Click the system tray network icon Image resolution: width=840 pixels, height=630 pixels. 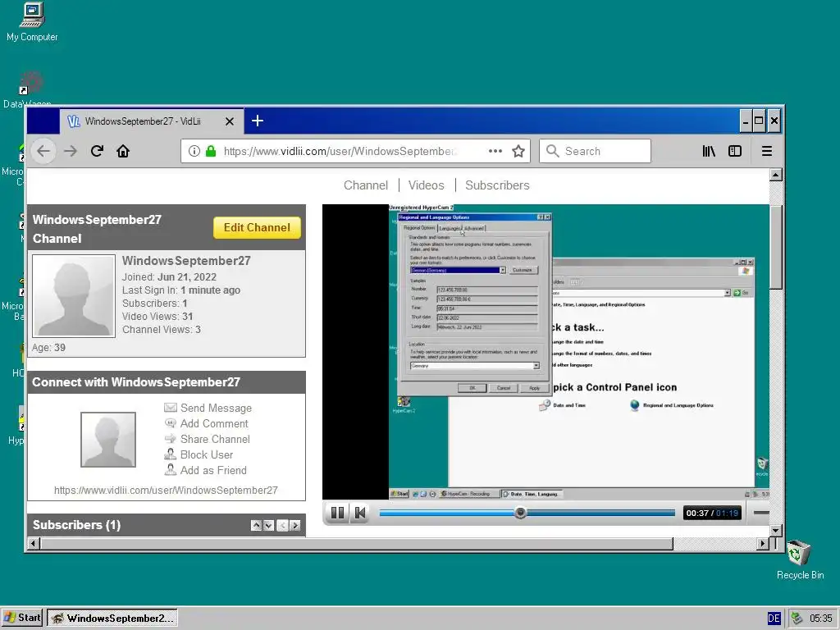coord(797,619)
